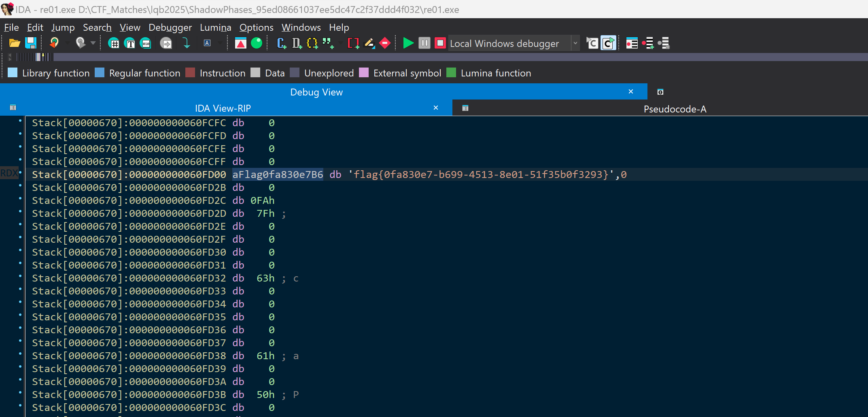Select the IDA View-RIP tab
The height and width of the screenshot is (417, 868).
223,108
